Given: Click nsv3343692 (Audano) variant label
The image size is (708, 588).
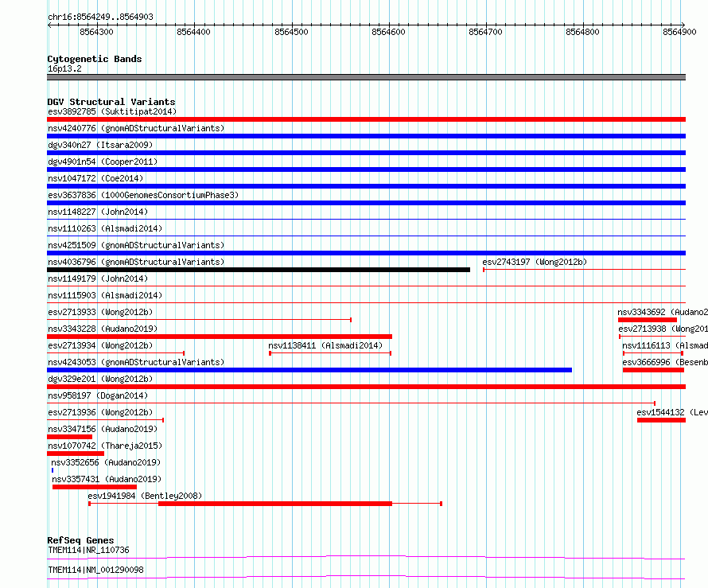Looking at the screenshot, I should (663, 312).
